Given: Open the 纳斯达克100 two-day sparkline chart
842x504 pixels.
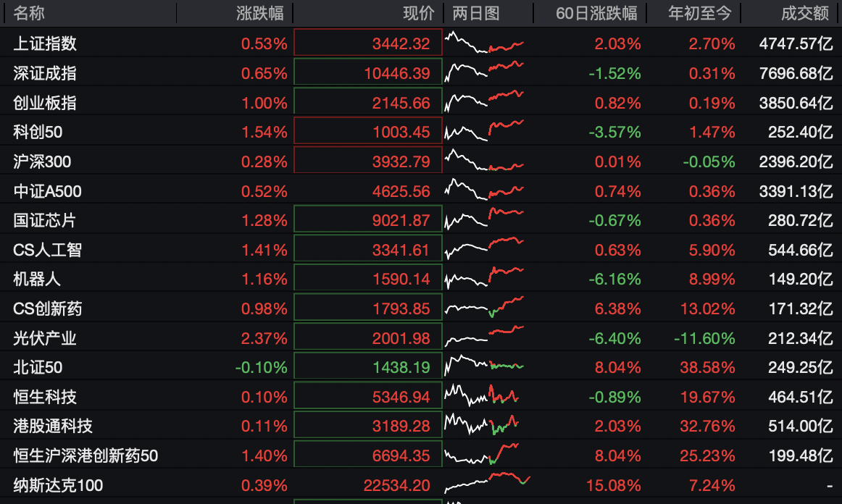Looking at the screenshot, I should (x=487, y=483).
